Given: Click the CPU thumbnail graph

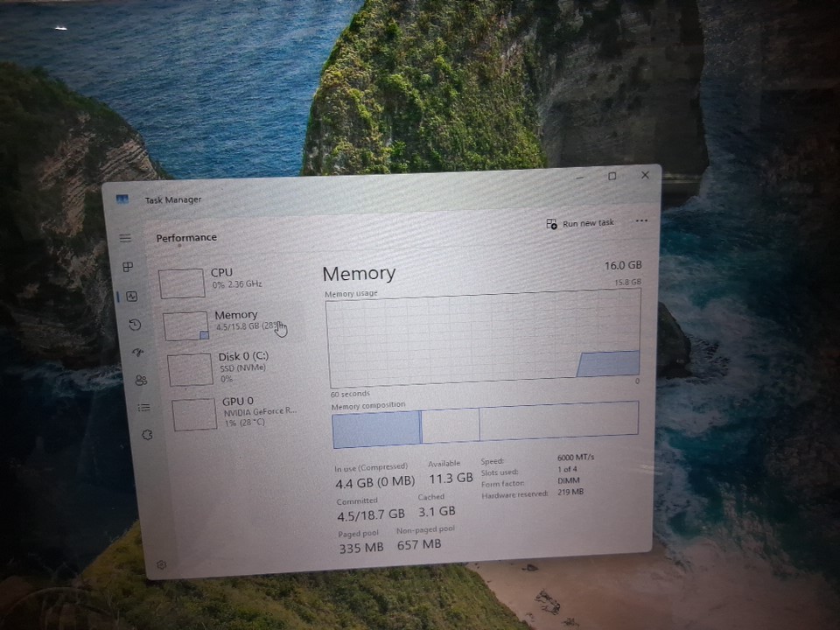Looking at the screenshot, I should [x=181, y=283].
